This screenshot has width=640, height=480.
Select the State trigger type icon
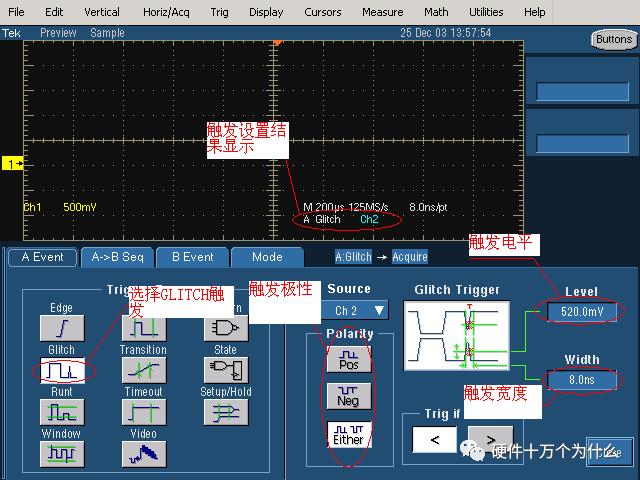[226, 370]
